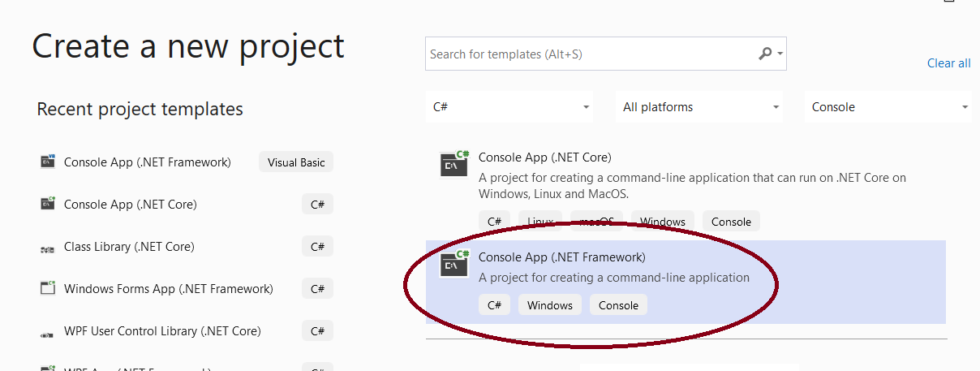Click "A project for creating a command-line application" description

pos(614,278)
